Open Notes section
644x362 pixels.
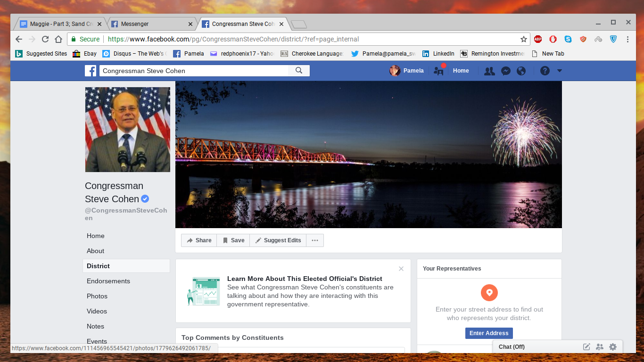coord(95,326)
